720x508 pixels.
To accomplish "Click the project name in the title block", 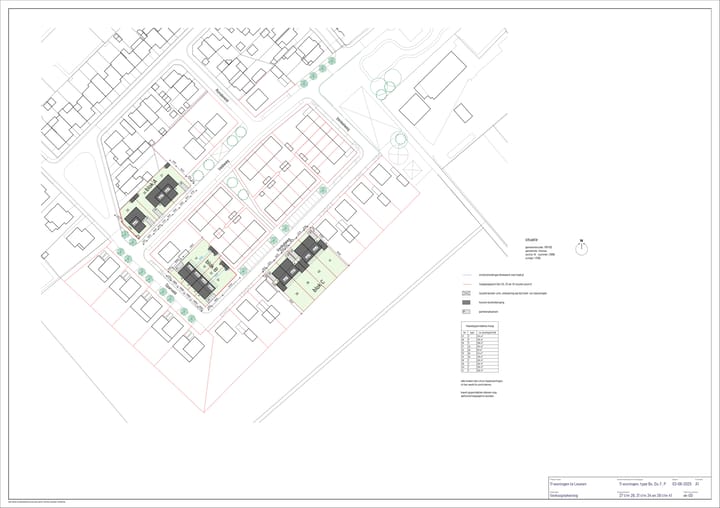I will (x=566, y=483).
